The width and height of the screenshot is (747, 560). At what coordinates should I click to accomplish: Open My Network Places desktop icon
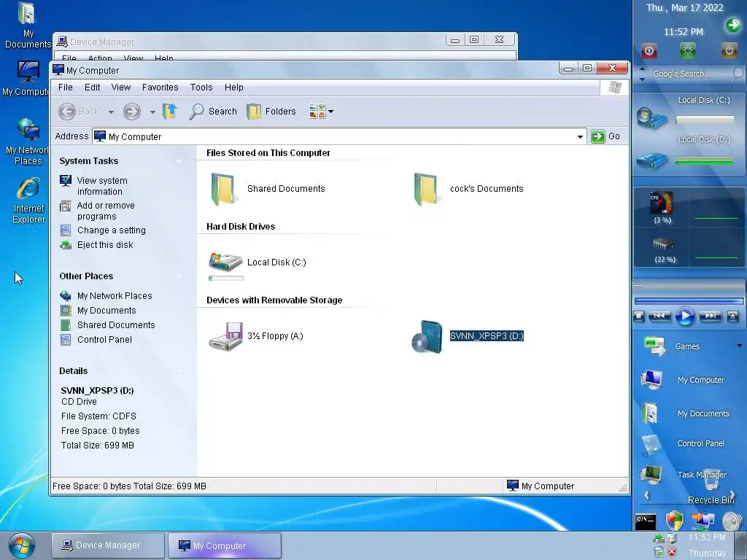27,142
